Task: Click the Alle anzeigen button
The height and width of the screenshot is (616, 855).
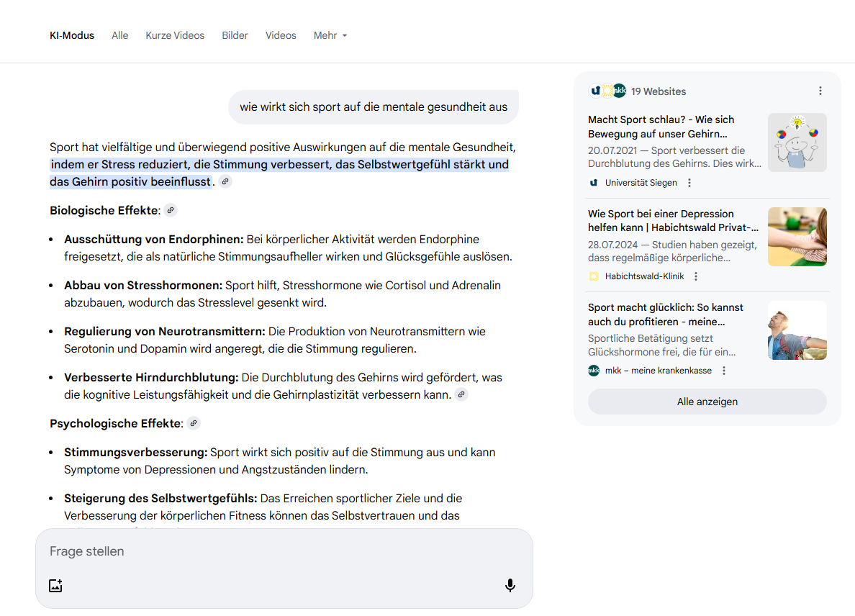Action: (707, 402)
